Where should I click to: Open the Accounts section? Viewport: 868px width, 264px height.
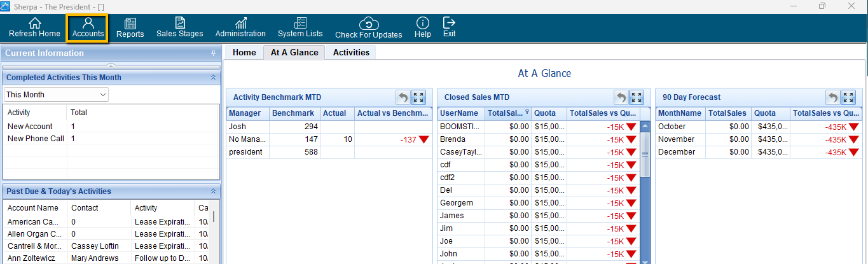coord(88,27)
